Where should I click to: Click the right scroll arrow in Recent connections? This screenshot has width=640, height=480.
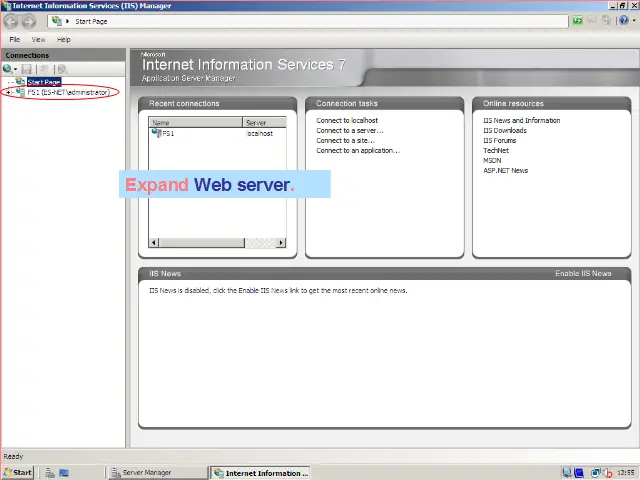click(281, 243)
